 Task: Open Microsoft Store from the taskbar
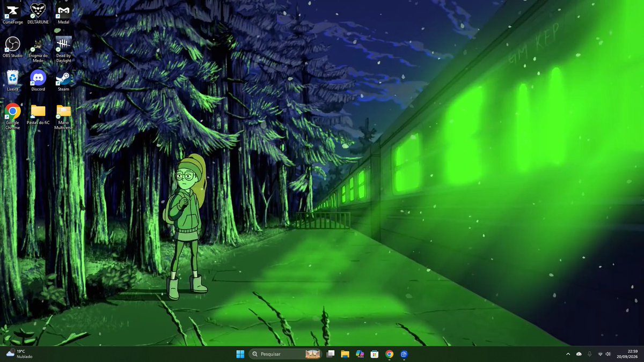point(375,354)
